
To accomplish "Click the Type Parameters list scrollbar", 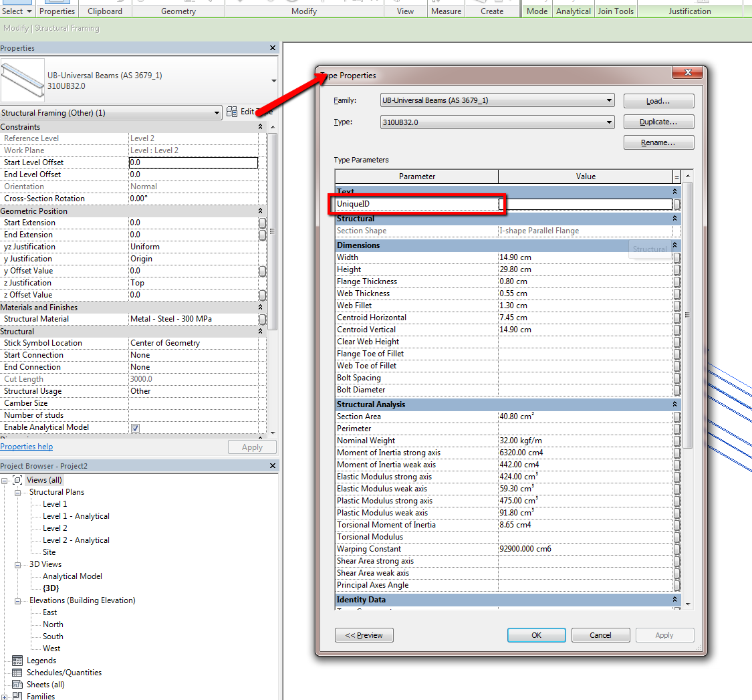I will coord(688,315).
